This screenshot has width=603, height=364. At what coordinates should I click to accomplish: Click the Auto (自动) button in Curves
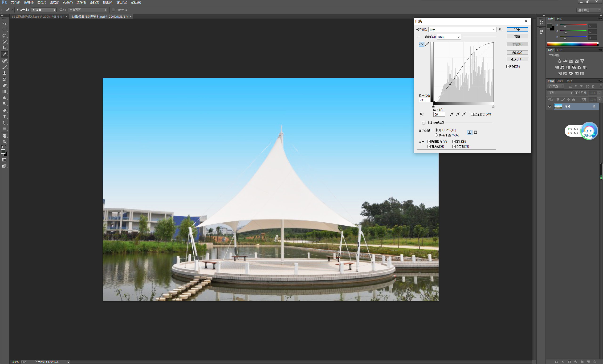click(517, 52)
